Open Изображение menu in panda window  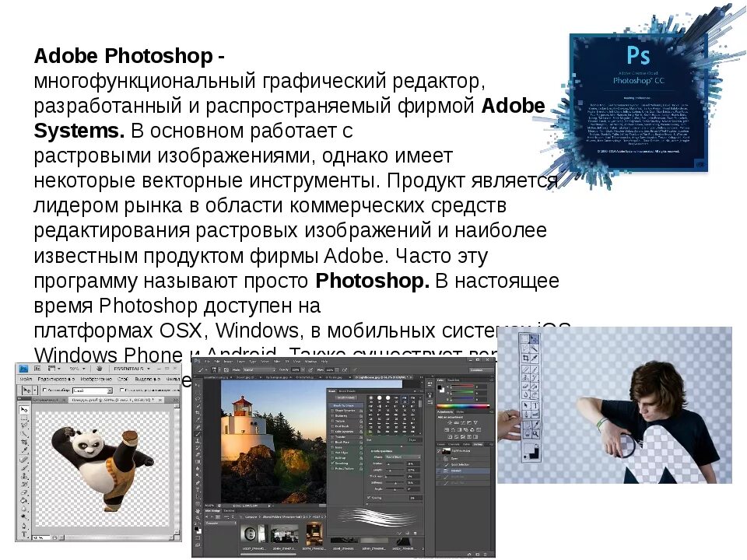tap(96, 379)
